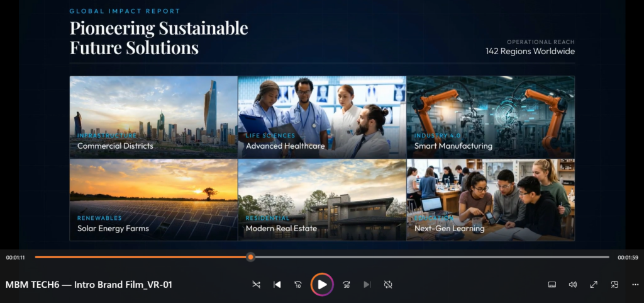Click the Commercial Districts tile
This screenshot has height=303, width=644.
click(x=153, y=117)
